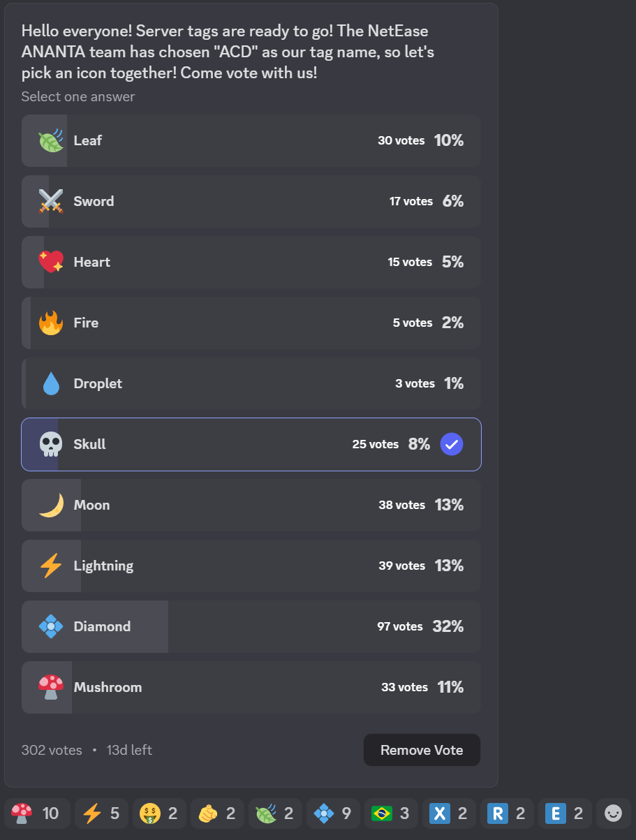Pick the Mushroom poll option

point(251,687)
